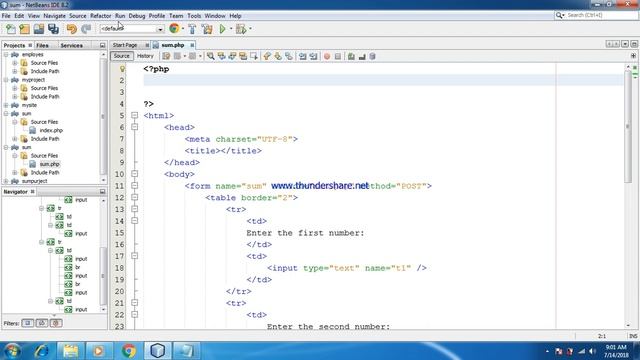Toggle Rectangular Selection mode
Viewport: 640px width, 360px height.
tap(253, 56)
